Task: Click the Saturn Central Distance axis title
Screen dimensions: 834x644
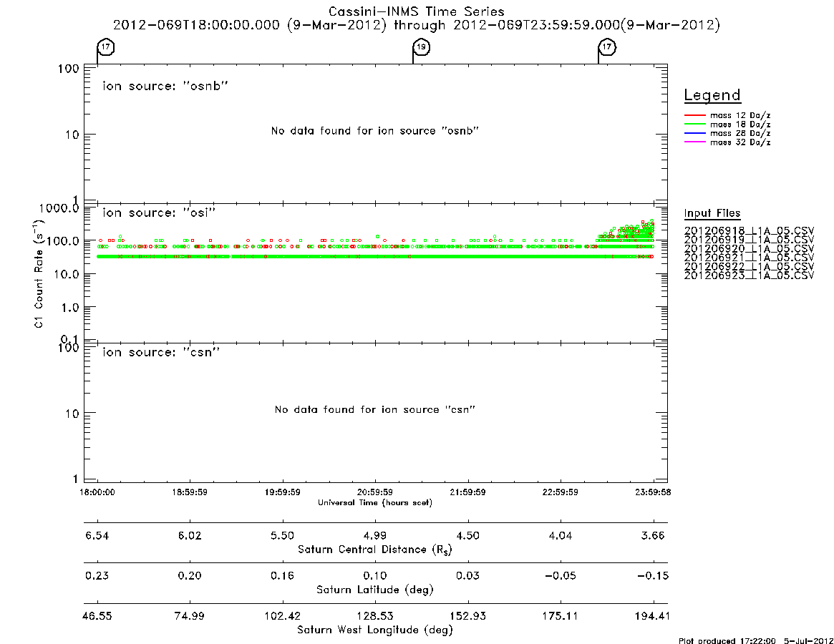Action: pyautogui.click(x=375, y=550)
